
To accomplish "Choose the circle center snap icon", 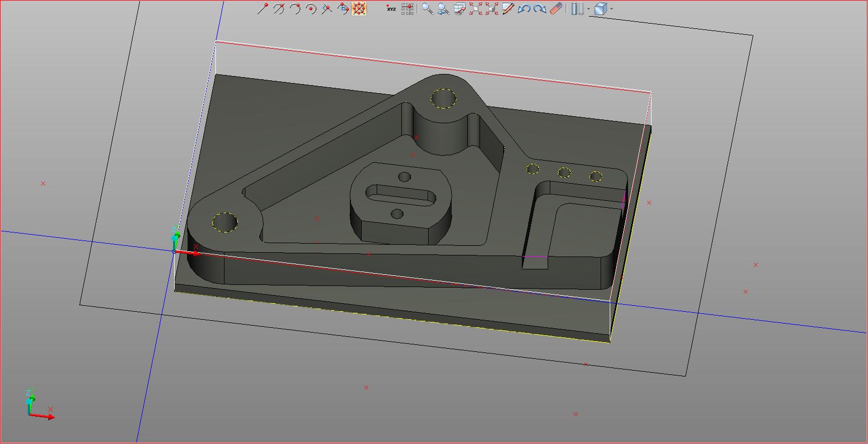I will click(311, 9).
